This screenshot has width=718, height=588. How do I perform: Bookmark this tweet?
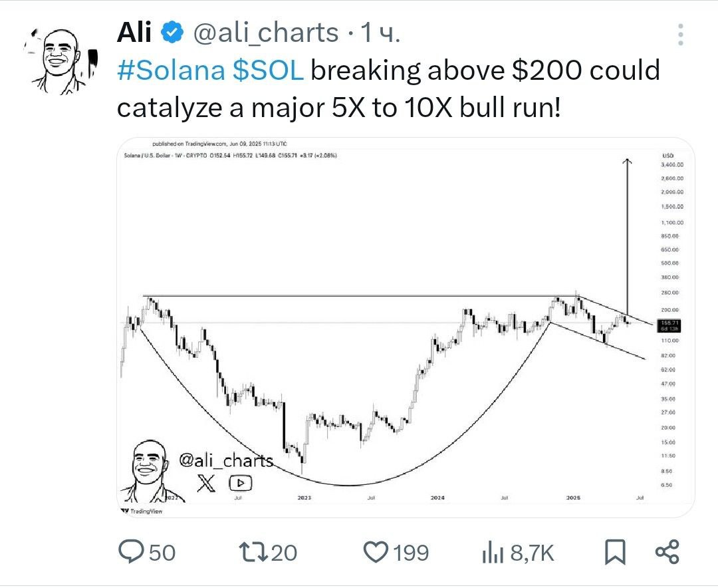[x=615, y=552]
